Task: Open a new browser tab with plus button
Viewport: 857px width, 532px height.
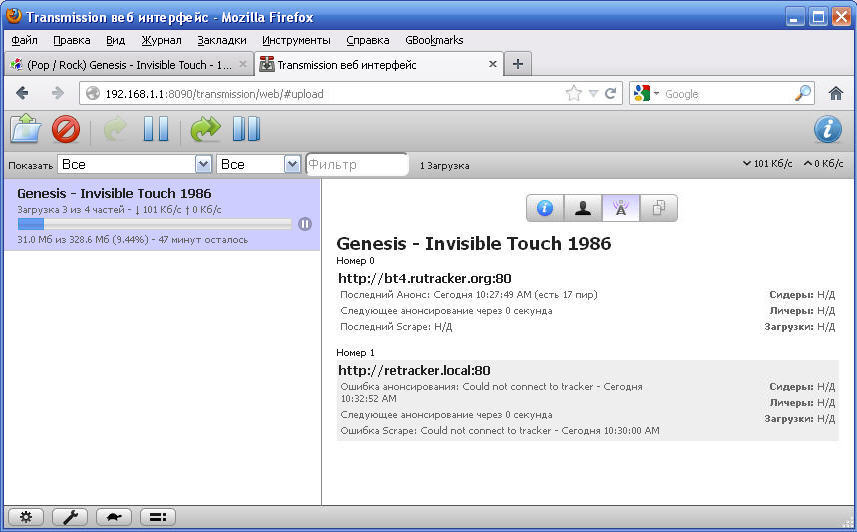Action: 518,64
